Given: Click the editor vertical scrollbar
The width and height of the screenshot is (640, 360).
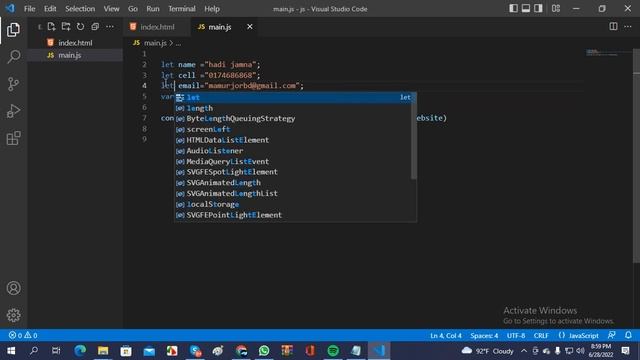Looking at the screenshot, I should [x=636, y=156].
